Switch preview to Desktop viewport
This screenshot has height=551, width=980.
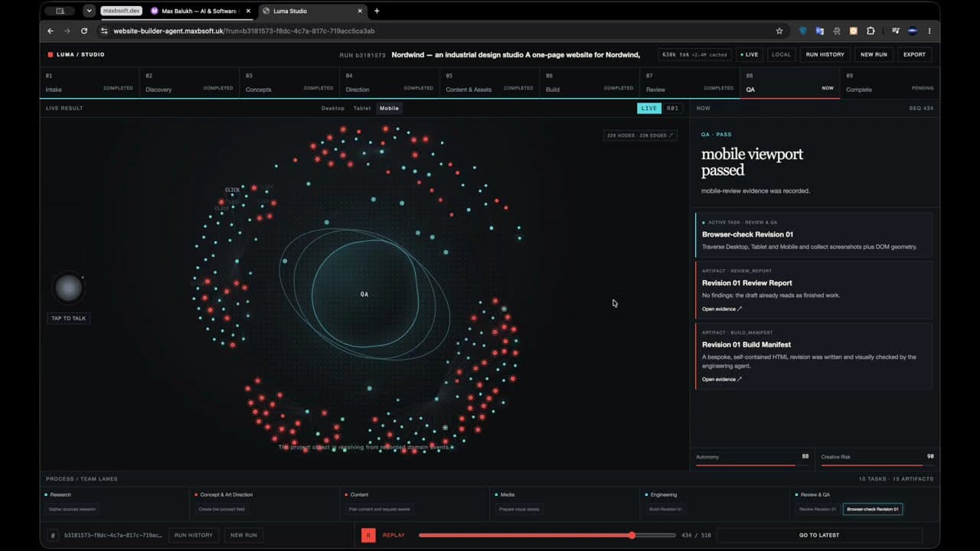pos(333,109)
